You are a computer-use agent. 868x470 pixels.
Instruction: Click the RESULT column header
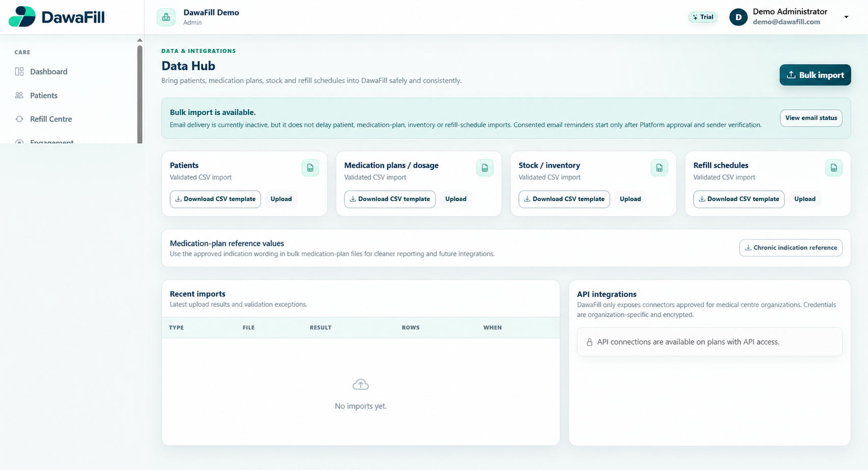(320, 327)
